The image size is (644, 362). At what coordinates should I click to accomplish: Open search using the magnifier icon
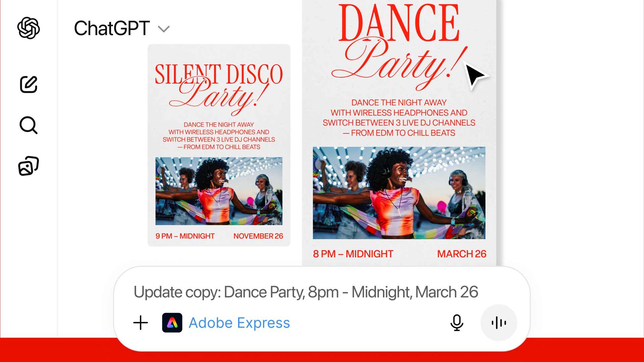point(29,125)
